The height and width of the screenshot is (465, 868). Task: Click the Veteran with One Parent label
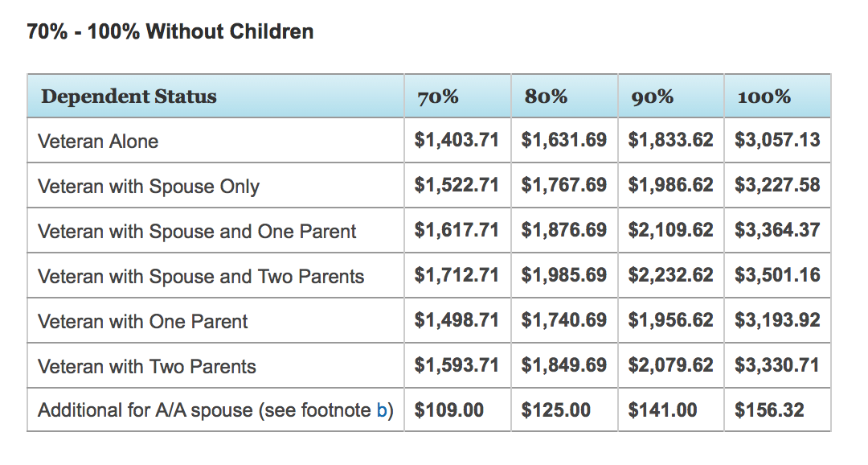[x=143, y=322]
